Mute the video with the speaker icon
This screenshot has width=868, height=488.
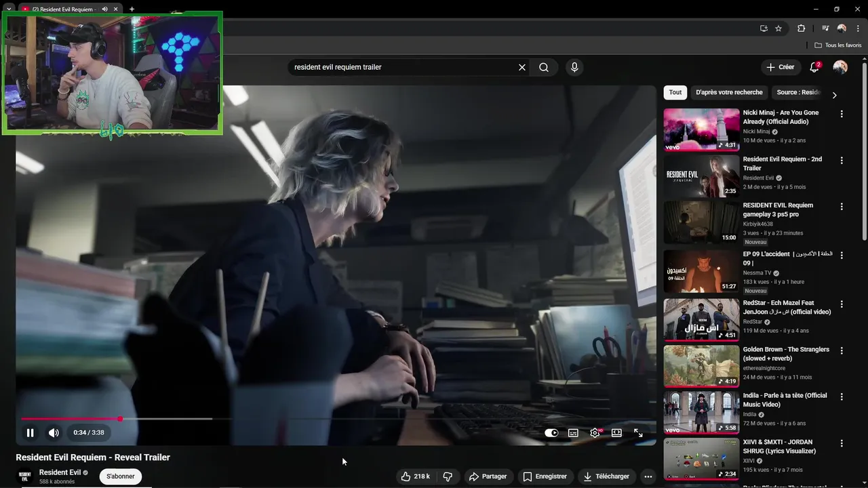click(54, 432)
